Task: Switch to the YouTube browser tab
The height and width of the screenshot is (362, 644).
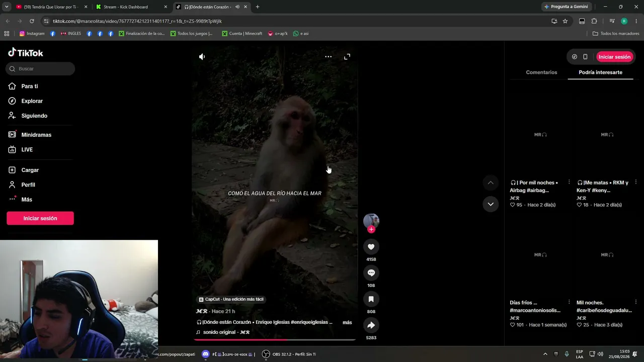Action: click(51, 7)
